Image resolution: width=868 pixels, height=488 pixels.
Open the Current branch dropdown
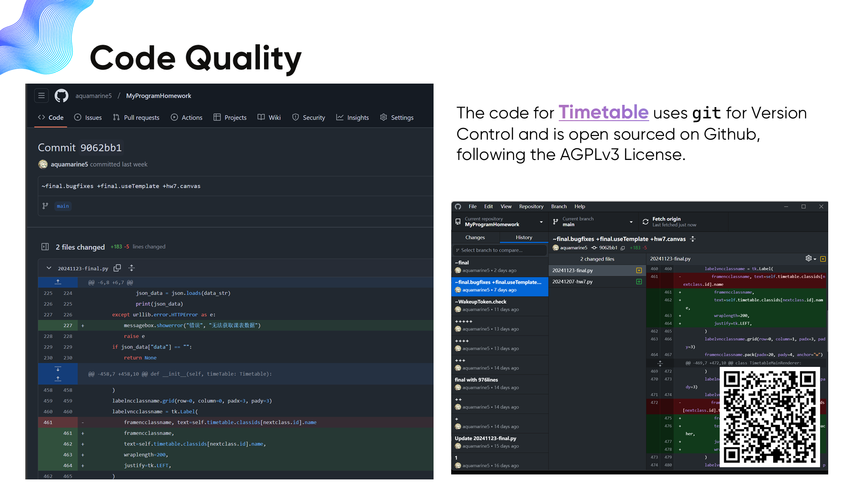(x=592, y=221)
